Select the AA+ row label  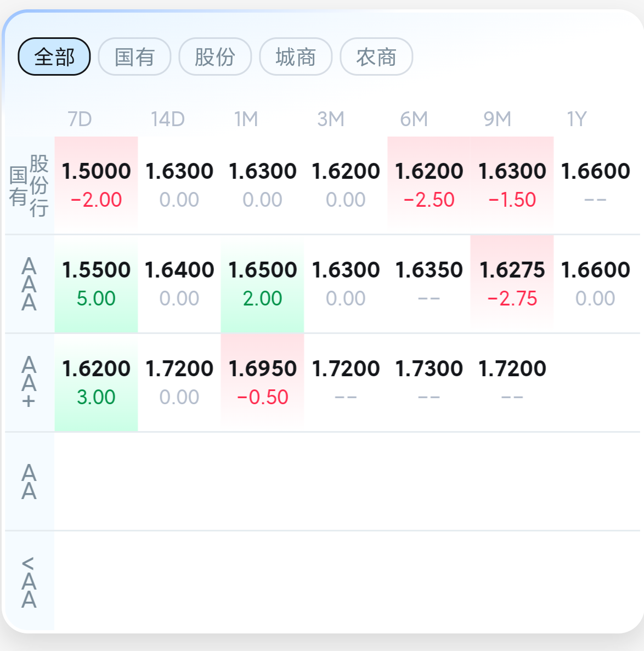(x=29, y=382)
